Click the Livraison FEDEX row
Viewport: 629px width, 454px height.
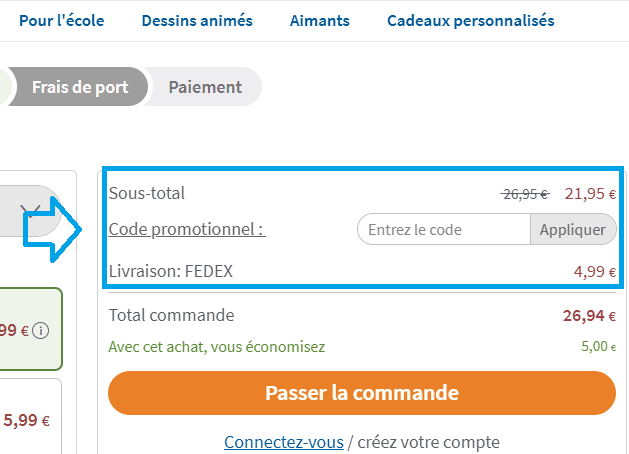362,272
